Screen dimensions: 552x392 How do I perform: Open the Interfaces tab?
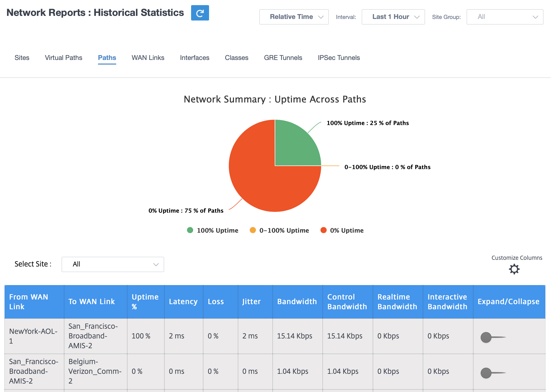195,58
